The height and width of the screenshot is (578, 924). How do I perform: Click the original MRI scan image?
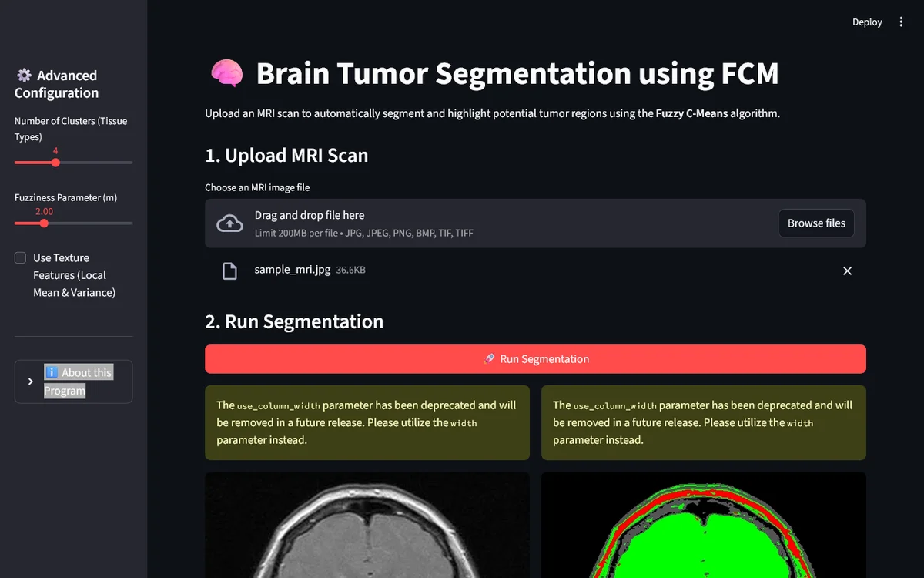(x=367, y=525)
